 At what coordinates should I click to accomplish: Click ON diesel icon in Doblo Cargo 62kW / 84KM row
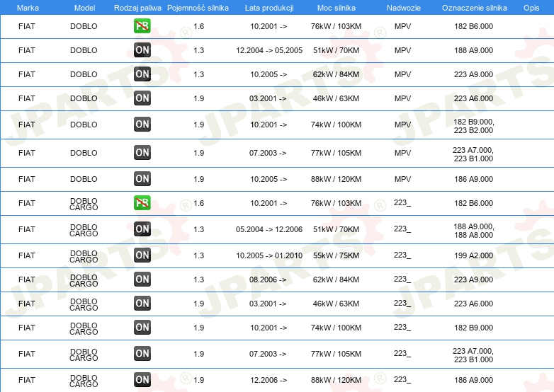click(142, 279)
